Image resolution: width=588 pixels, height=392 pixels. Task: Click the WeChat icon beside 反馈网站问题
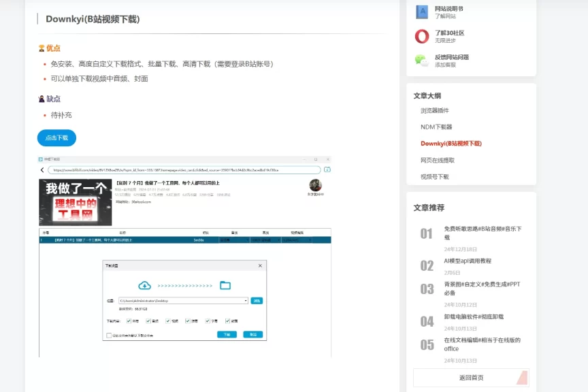coord(422,61)
